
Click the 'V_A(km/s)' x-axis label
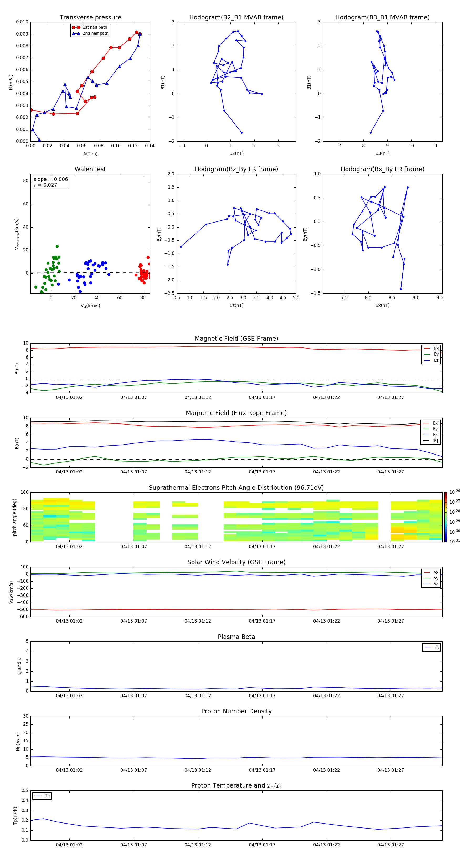90,306
